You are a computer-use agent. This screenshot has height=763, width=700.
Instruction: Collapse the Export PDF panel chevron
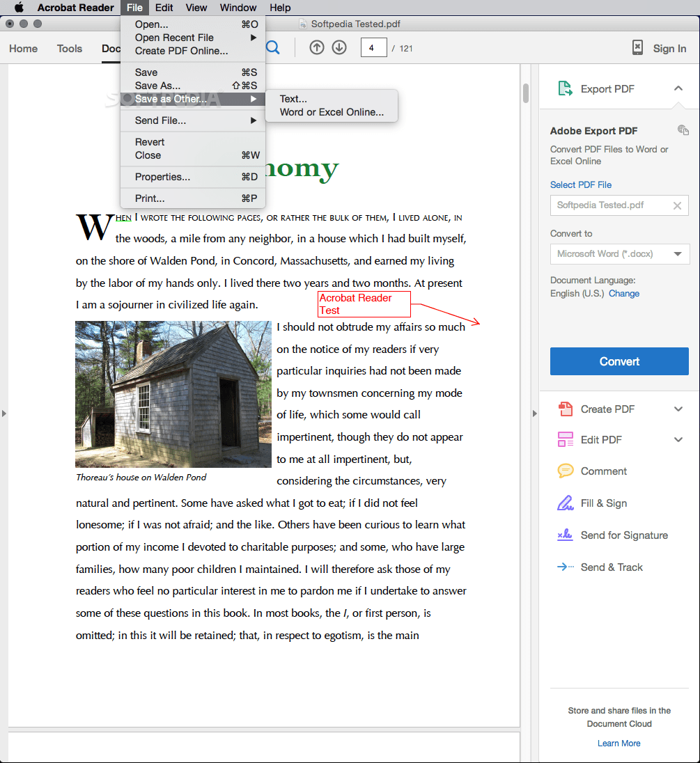678,88
